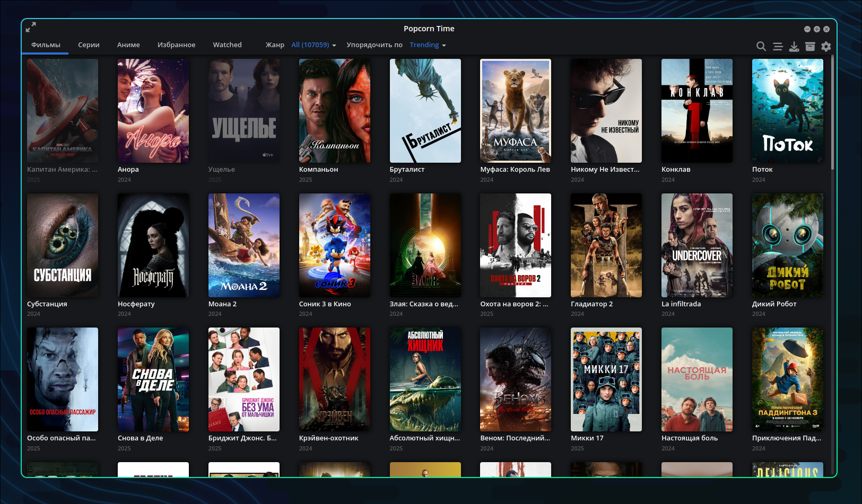Click the Настоящая боль title text

[x=690, y=438]
